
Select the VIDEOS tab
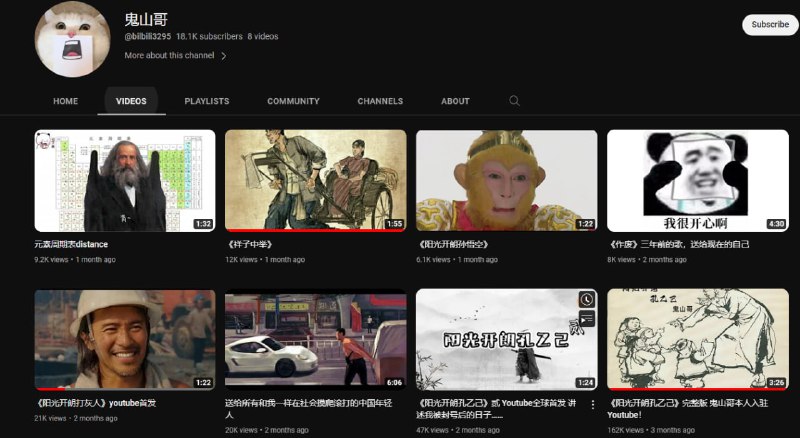tap(131, 101)
